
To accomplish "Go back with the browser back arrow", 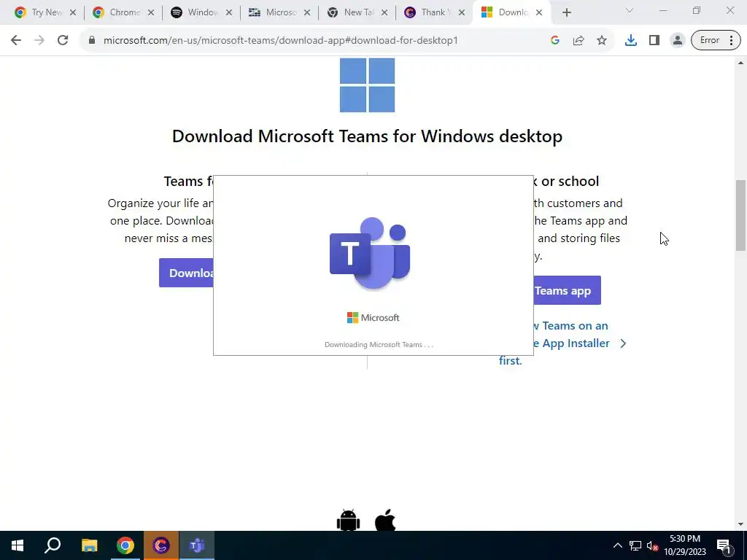I will [16, 41].
